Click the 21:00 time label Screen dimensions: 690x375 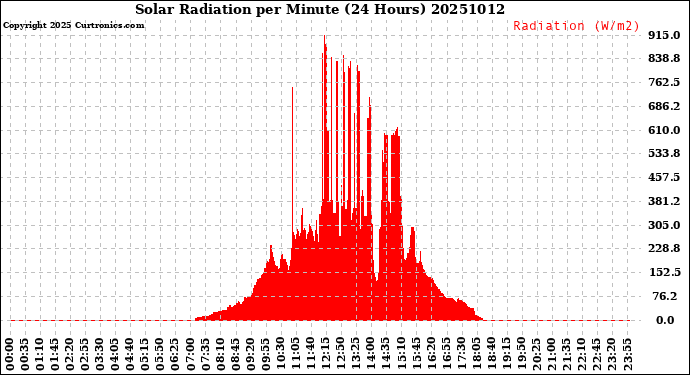click(552, 355)
